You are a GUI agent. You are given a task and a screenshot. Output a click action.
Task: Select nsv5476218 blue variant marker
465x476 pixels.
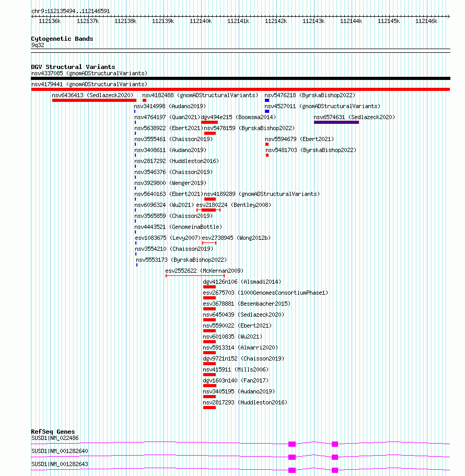(267, 100)
